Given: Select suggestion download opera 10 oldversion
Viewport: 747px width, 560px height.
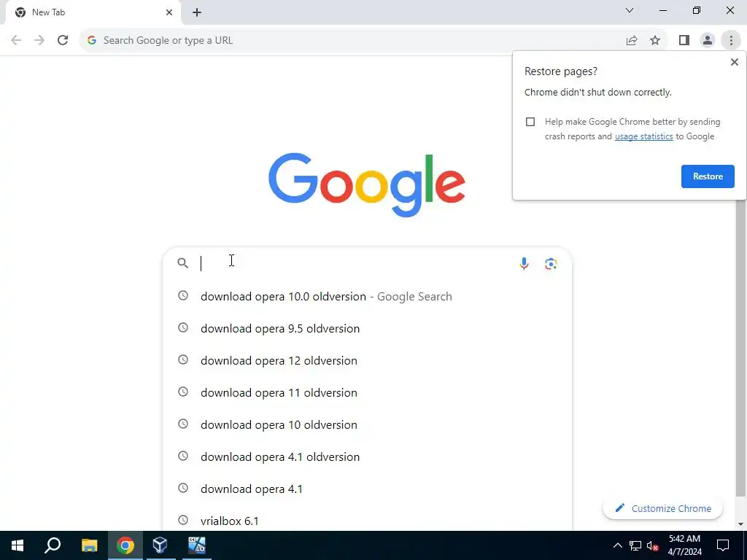Looking at the screenshot, I should pos(367,425).
